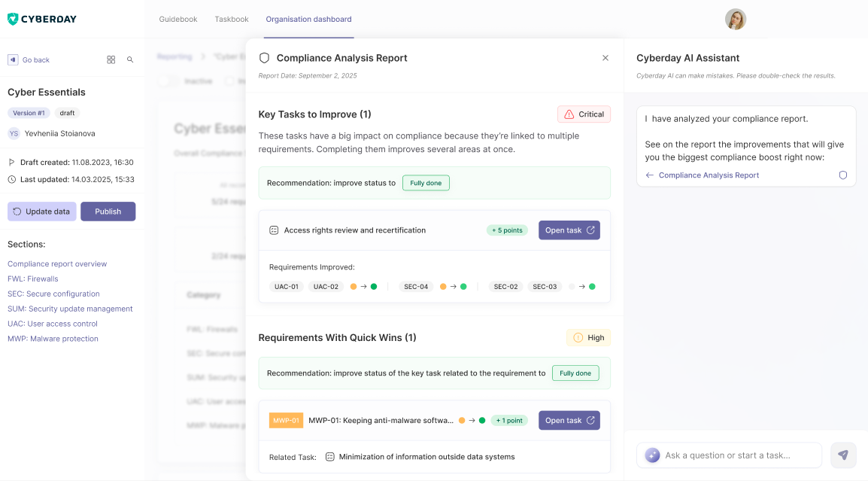The height and width of the screenshot is (481, 868).
Task: Go to SUM: Security update management section
Action: tap(70, 309)
